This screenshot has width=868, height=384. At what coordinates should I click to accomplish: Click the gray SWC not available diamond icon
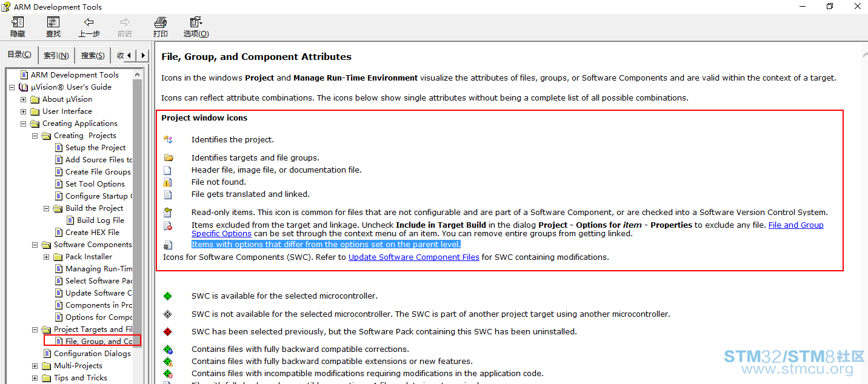pos(168,314)
